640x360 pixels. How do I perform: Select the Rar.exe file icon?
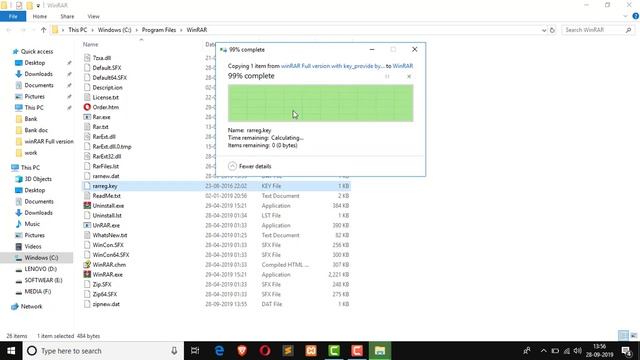pos(87,117)
